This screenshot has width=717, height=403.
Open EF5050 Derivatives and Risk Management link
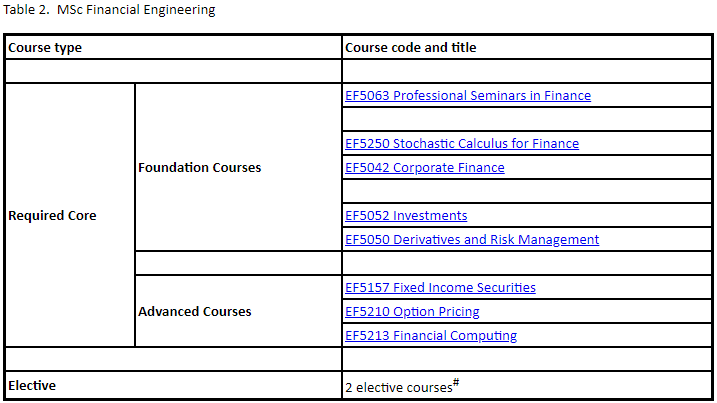[x=472, y=240]
